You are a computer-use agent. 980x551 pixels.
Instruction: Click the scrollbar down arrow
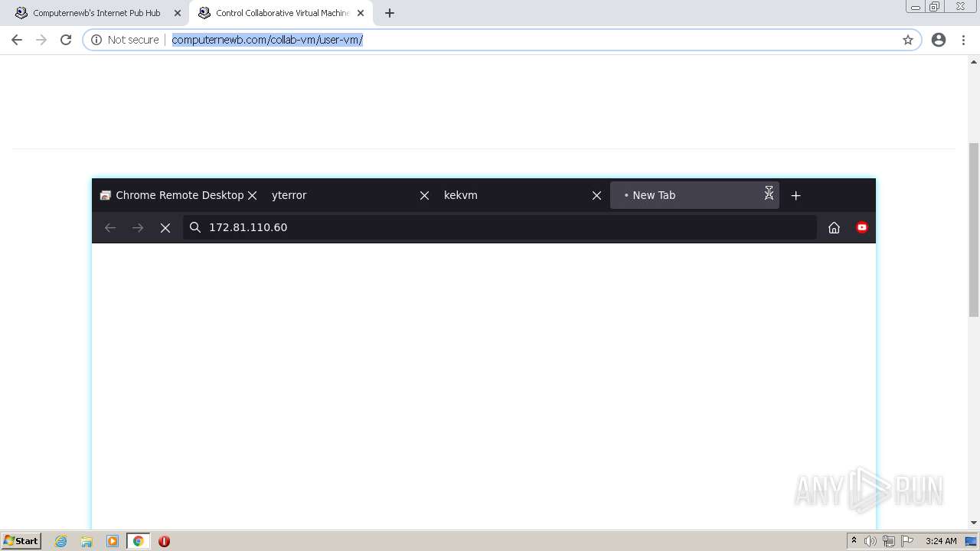(x=974, y=523)
